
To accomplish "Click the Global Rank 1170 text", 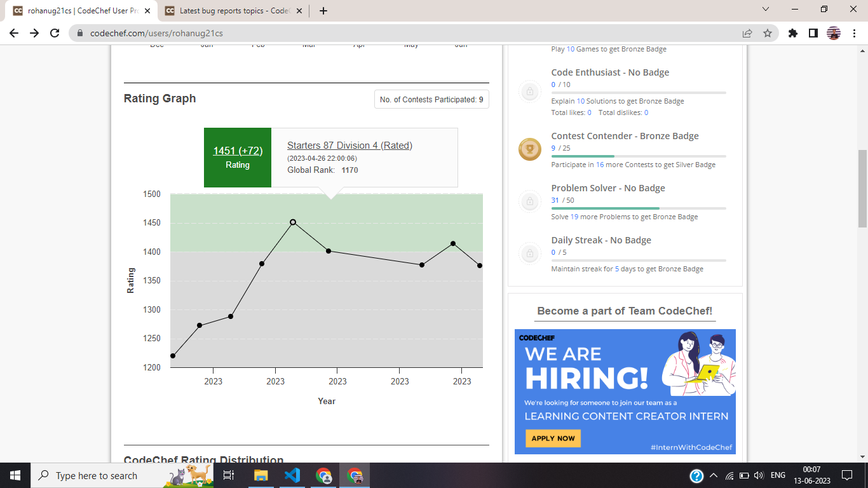I will coord(323,170).
